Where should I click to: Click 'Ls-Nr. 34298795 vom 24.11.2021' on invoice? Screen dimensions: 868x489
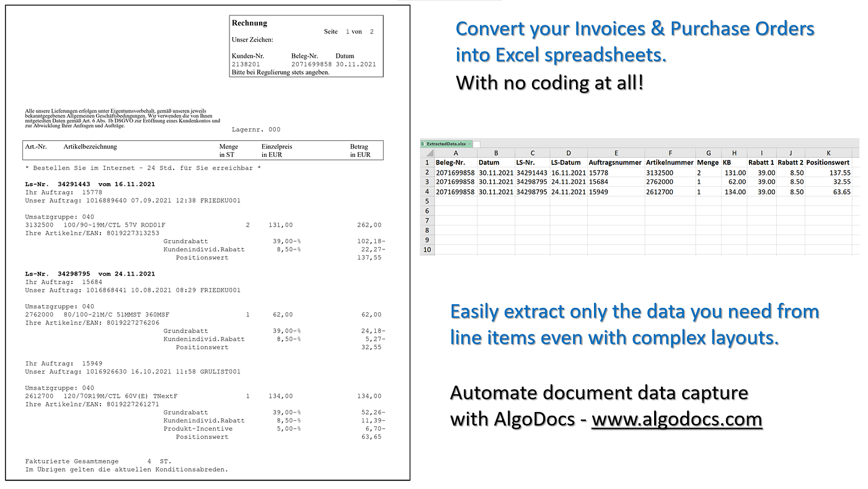90,274
